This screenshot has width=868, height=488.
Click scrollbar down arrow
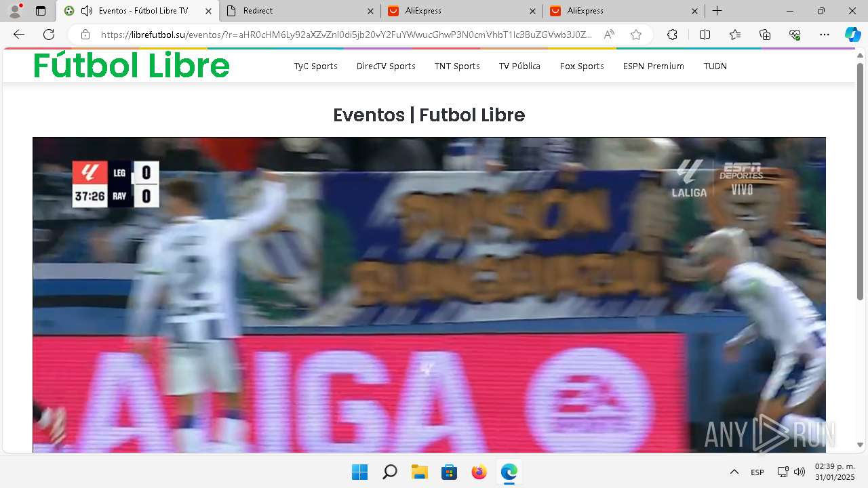(x=860, y=445)
